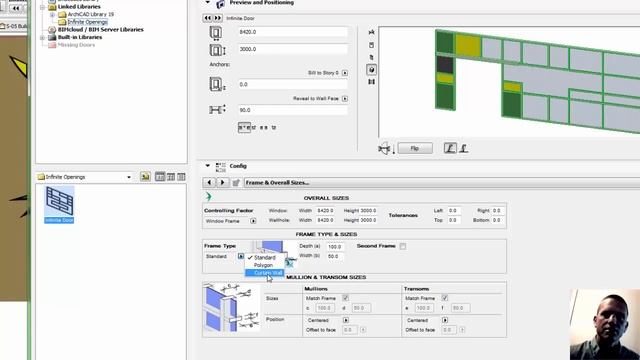Select the highlighted first anchor-point option below 90.0
640x360 pixels.
(x=244, y=127)
